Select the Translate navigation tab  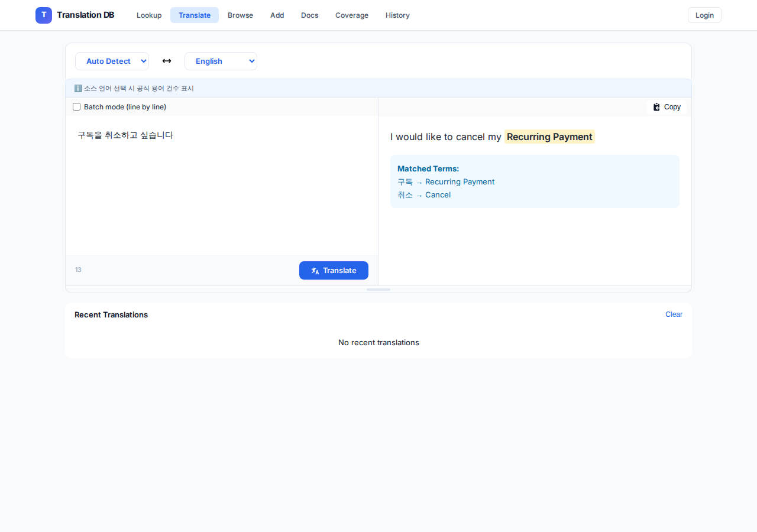[x=194, y=15]
